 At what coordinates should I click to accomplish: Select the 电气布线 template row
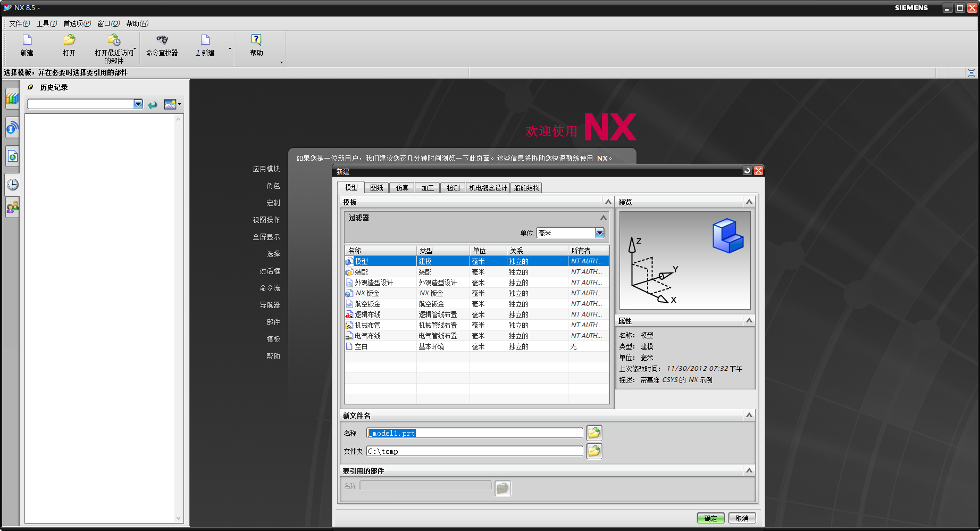click(476, 336)
